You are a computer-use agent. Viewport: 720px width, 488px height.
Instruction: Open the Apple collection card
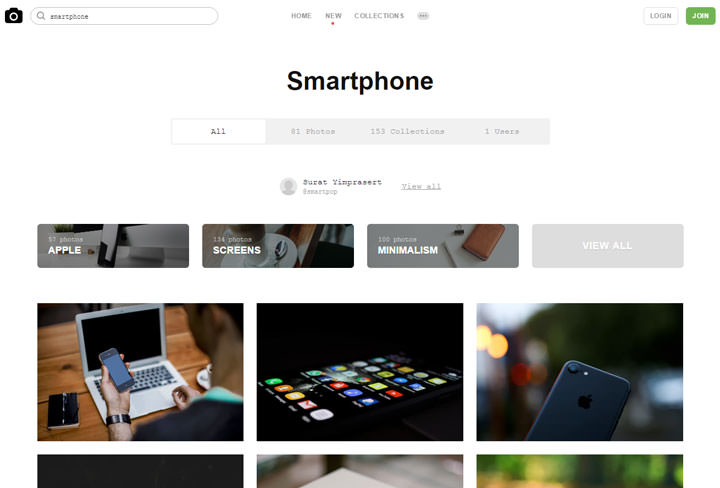point(113,246)
